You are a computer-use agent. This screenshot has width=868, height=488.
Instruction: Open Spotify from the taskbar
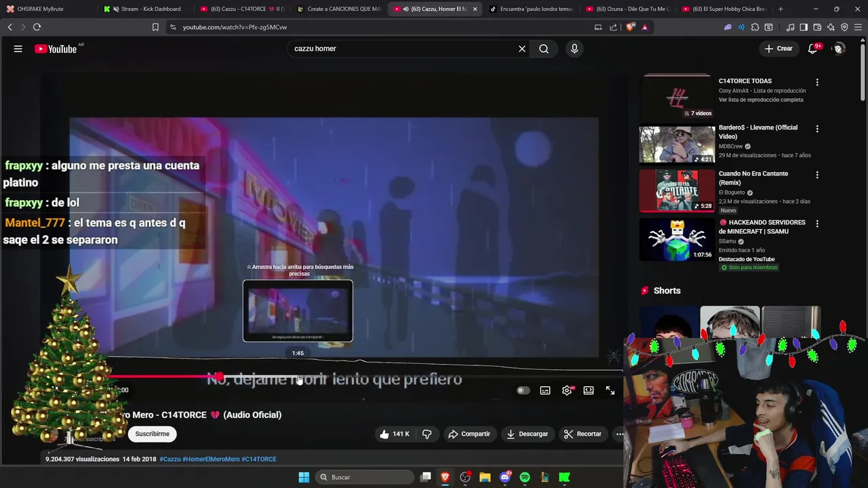click(x=525, y=477)
